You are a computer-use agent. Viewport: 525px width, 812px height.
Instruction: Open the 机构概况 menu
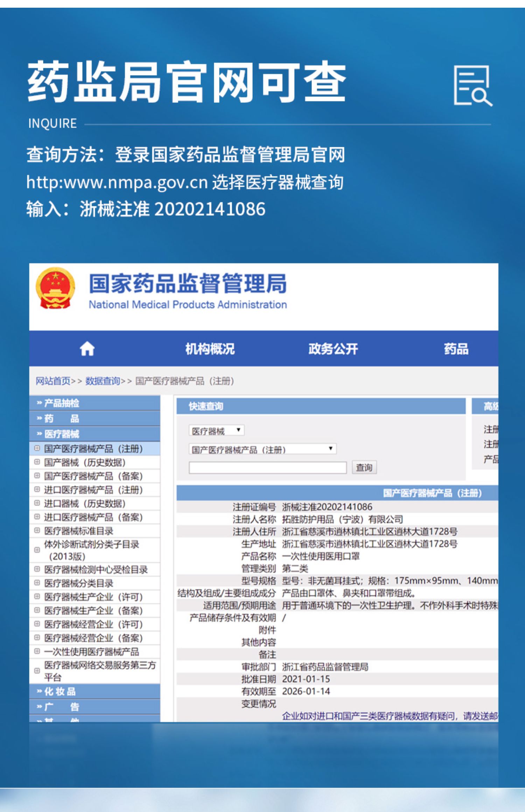point(210,349)
